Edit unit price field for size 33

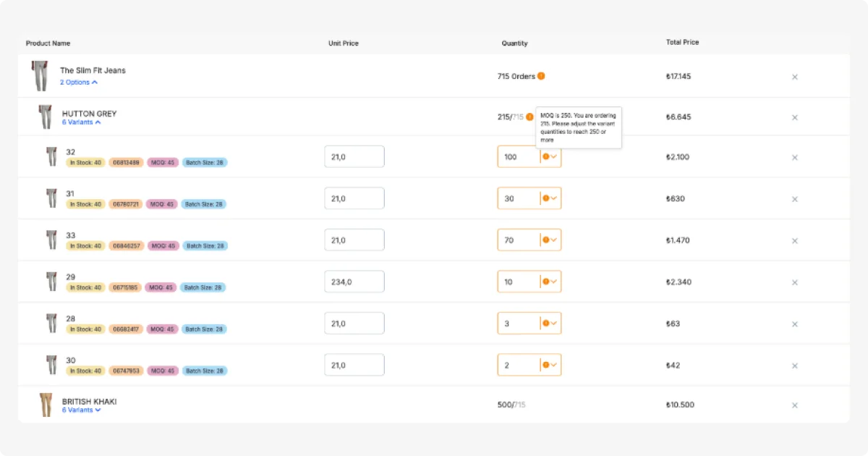pos(354,240)
